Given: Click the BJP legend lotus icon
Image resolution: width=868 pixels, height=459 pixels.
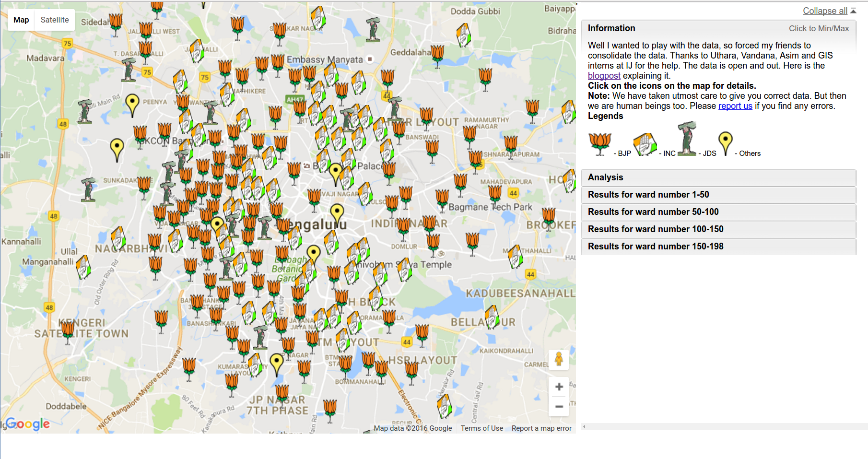Looking at the screenshot, I should 600,144.
